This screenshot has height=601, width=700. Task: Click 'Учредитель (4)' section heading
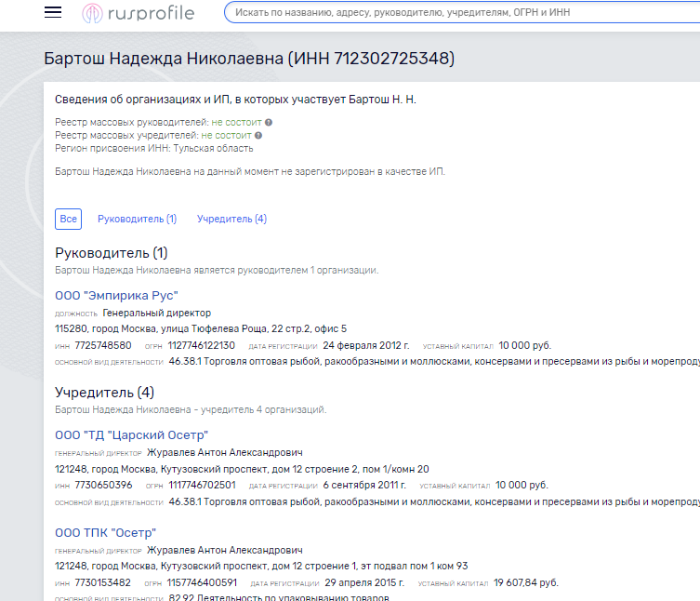pyautogui.click(x=104, y=393)
